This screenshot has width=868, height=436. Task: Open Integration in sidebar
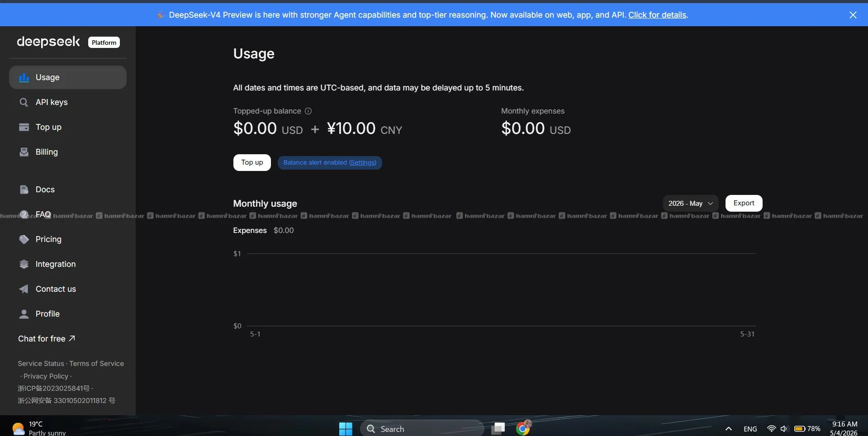click(68, 264)
